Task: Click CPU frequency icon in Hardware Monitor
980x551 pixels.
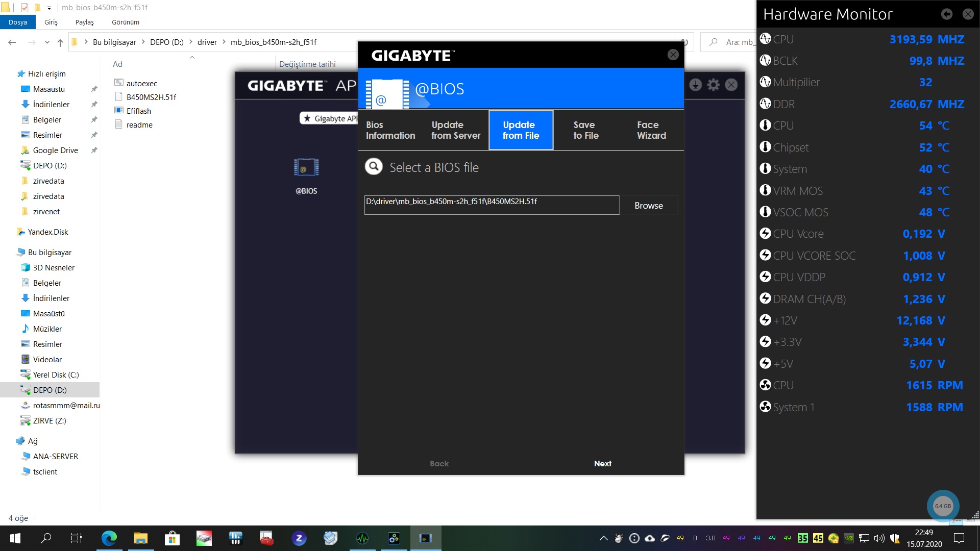Action: (765, 39)
